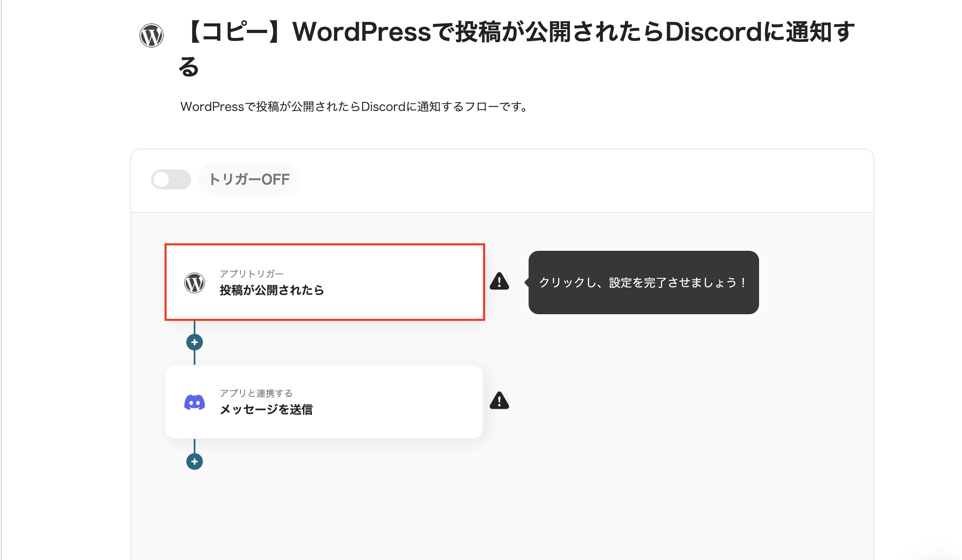962x560 pixels.
Task: Click the アプリと連携する label
Action: click(x=256, y=392)
